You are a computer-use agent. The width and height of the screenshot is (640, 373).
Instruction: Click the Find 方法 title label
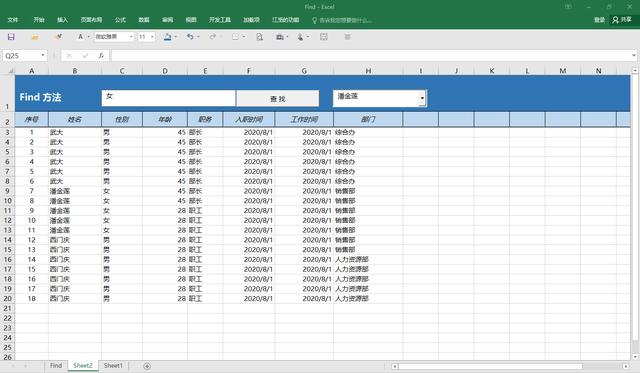pyautogui.click(x=40, y=97)
